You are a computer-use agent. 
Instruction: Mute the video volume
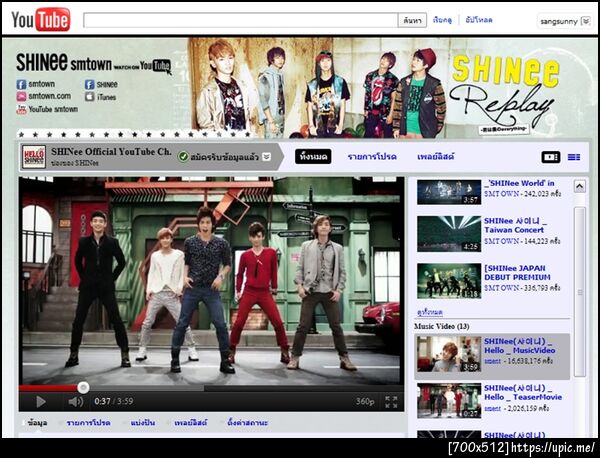point(75,401)
